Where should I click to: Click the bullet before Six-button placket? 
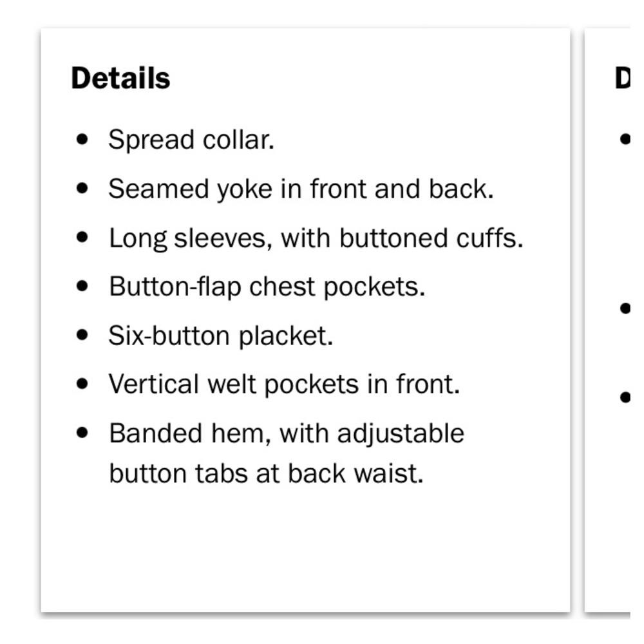82,335
